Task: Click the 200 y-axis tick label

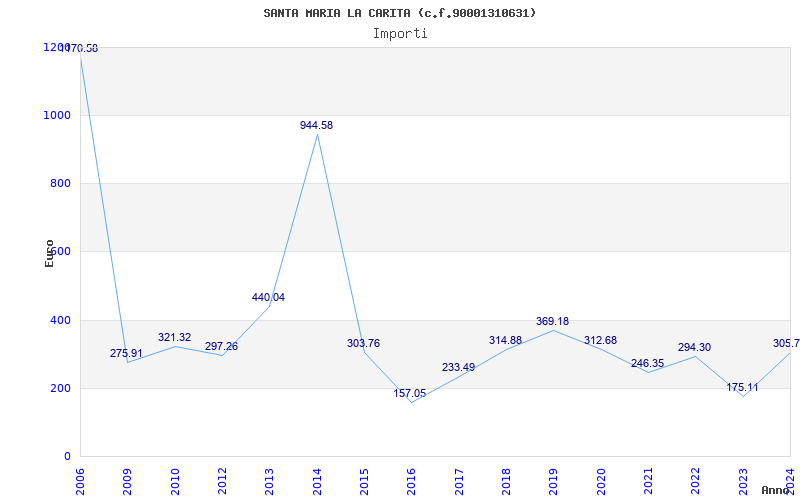Action: (60, 388)
